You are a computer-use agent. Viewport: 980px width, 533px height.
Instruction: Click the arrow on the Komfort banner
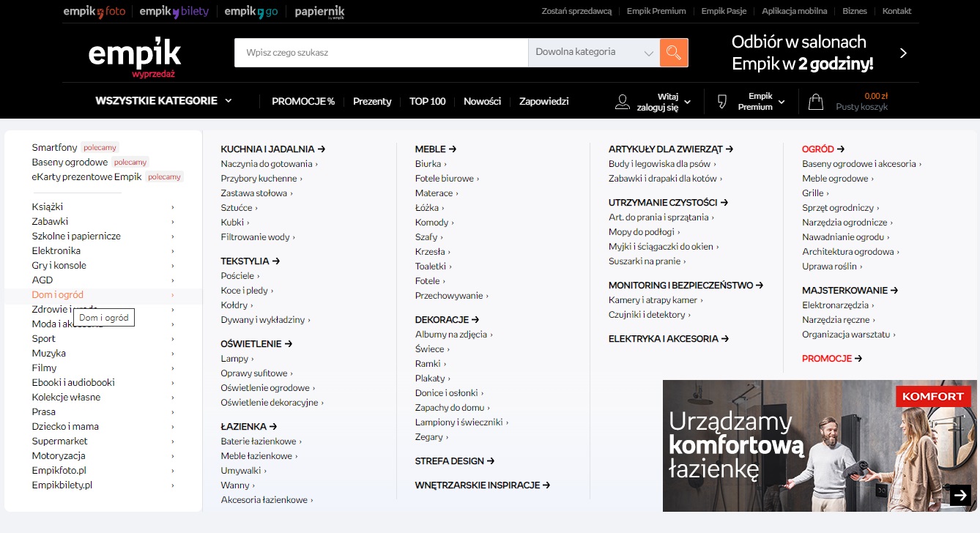960,496
